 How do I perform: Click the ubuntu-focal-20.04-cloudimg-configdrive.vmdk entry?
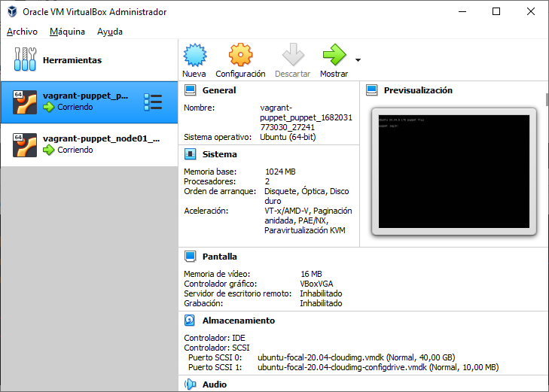(x=378, y=367)
